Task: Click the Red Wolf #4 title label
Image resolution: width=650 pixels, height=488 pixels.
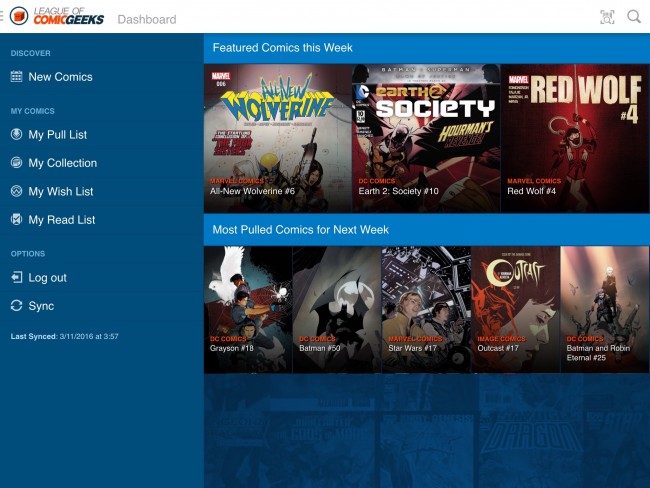Action: click(x=531, y=191)
